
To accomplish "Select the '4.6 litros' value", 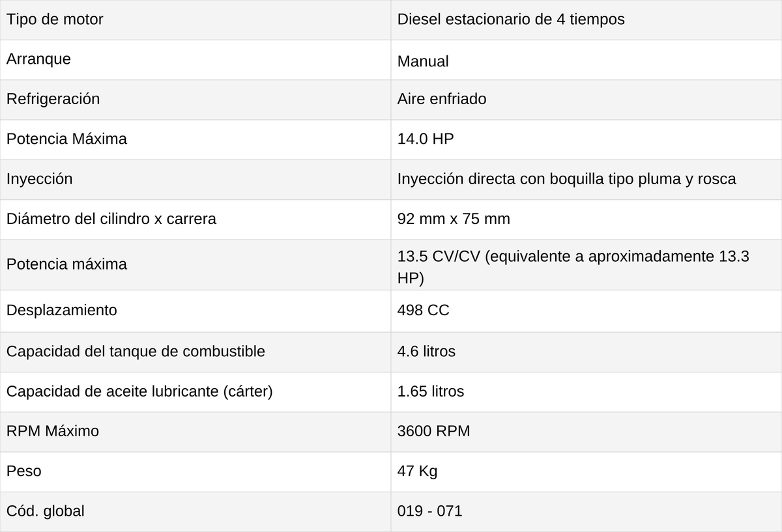I will [x=426, y=352].
